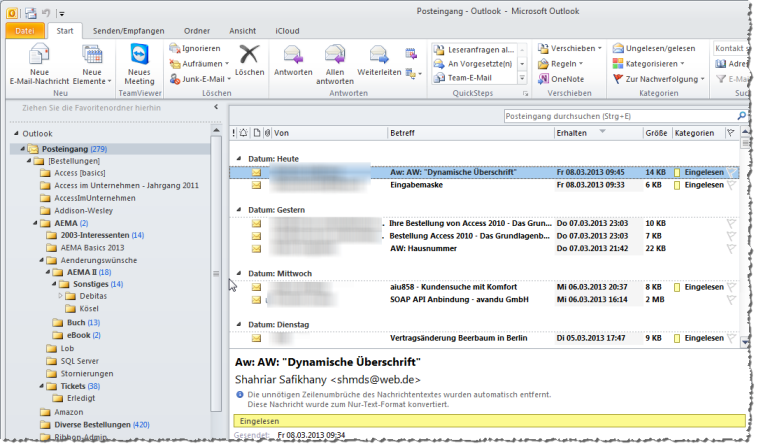Collapse the AEMA II folder tree
Screen dimensions: 757x446
45,271
